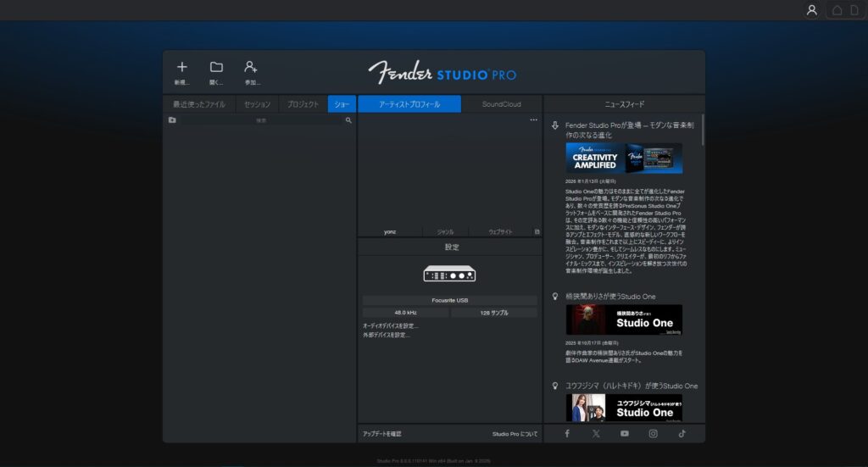Open the Instagram social icon
Image resolution: width=868 pixels, height=467 pixels.
click(x=654, y=433)
